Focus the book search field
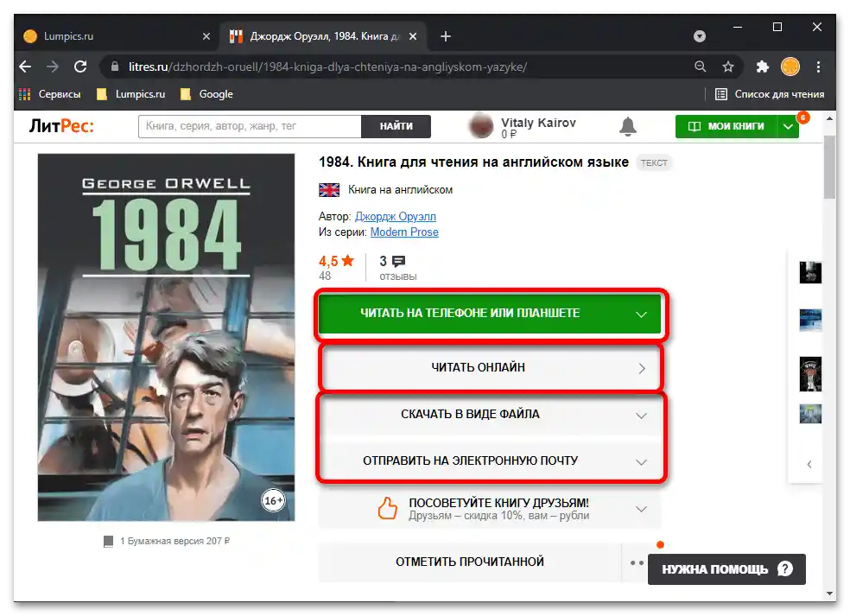This screenshot has height=616, width=850. tap(250, 126)
